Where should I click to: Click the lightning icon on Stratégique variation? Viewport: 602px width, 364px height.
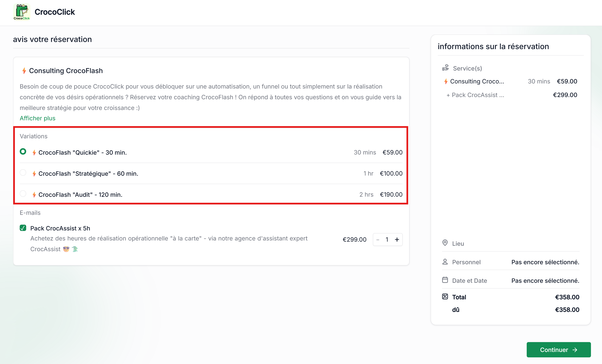tap(34, 174)
